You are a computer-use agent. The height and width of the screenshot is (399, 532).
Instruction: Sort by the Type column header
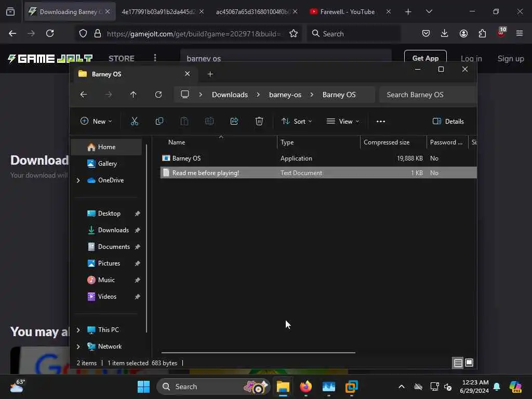(x=318, y=142)
